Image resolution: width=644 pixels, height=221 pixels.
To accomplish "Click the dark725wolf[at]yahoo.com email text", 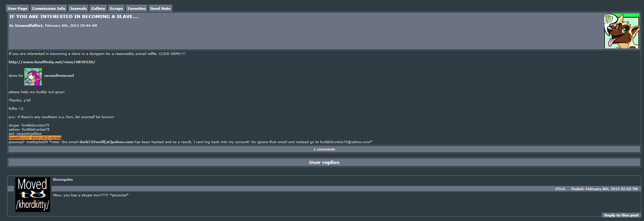I will point(106,142).
